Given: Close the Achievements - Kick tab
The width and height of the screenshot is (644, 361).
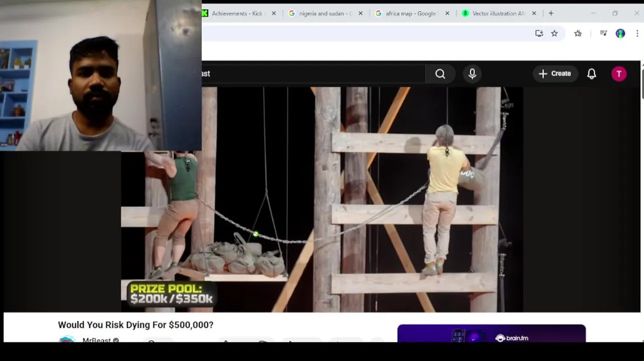Looking at the screenshot, I should click(x=274, y=14).
